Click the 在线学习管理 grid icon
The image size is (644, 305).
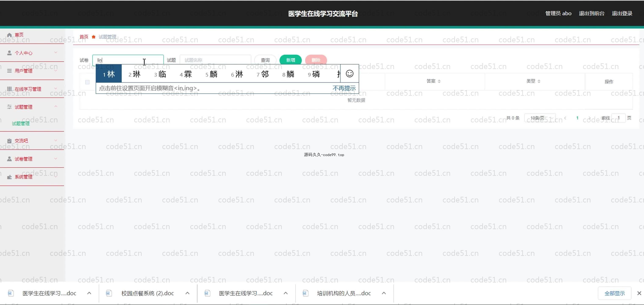(x=10, y=89)
